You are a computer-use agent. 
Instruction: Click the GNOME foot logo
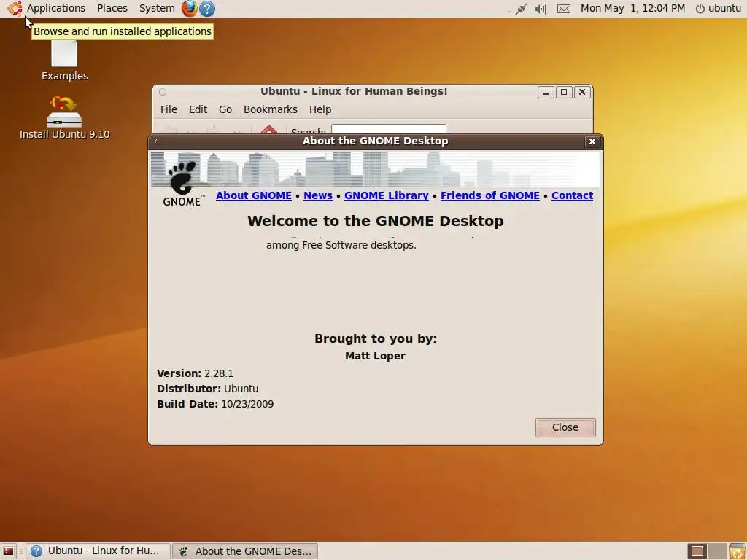(x=182, y=184)
